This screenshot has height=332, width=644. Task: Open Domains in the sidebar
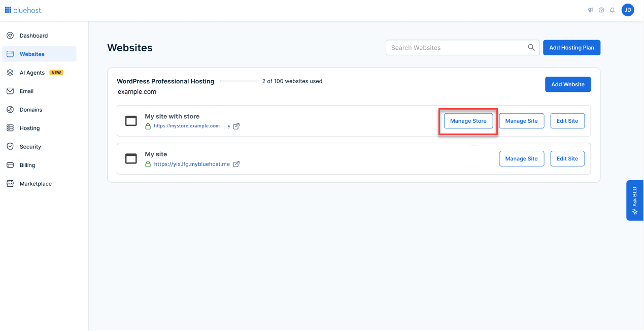click(39, 110)
